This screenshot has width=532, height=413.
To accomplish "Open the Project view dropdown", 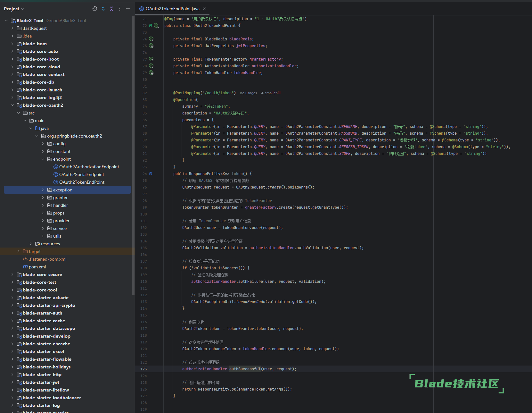I will pos(14,9).
